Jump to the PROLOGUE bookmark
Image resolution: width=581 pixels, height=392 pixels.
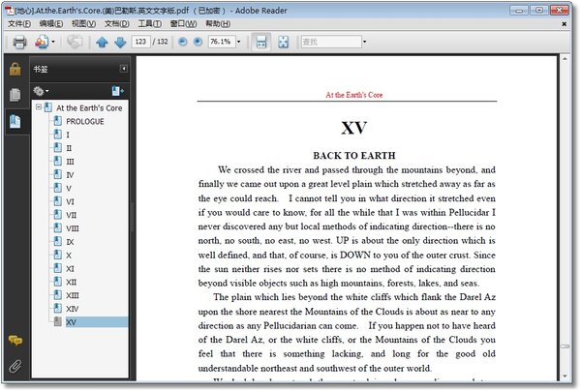tap(84, 121)
